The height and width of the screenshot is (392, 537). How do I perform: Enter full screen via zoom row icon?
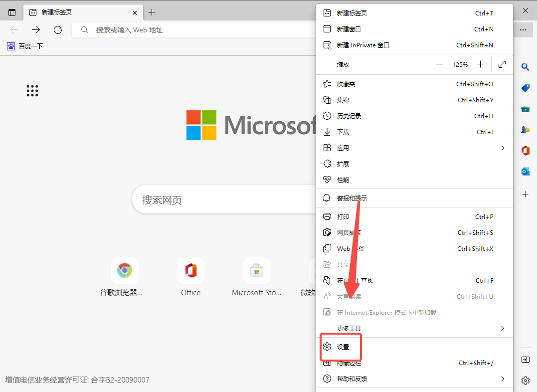(x=502, y=64)
